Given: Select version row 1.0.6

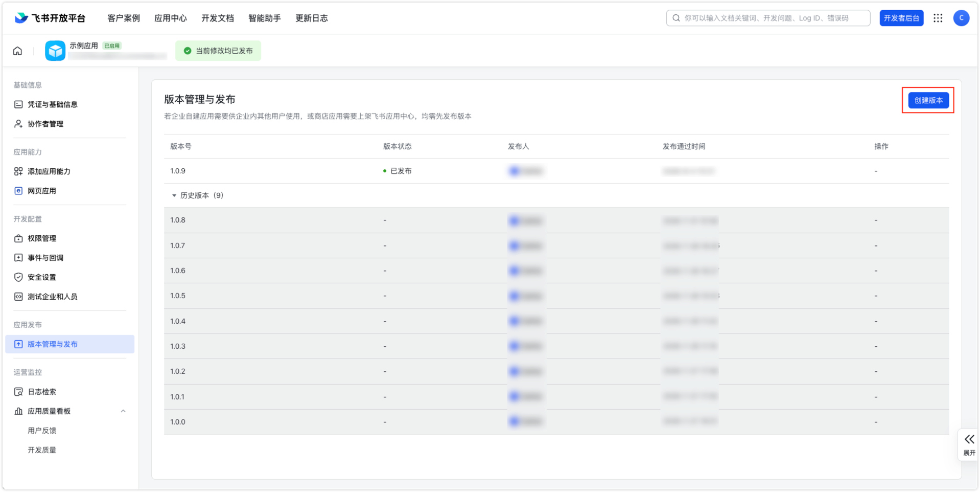Looking at the screenshot, I should tap(556, 271).
